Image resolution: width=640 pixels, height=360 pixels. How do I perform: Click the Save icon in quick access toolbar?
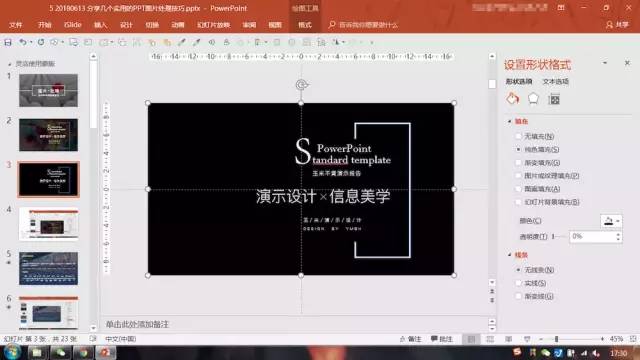(x=8, y=42)
